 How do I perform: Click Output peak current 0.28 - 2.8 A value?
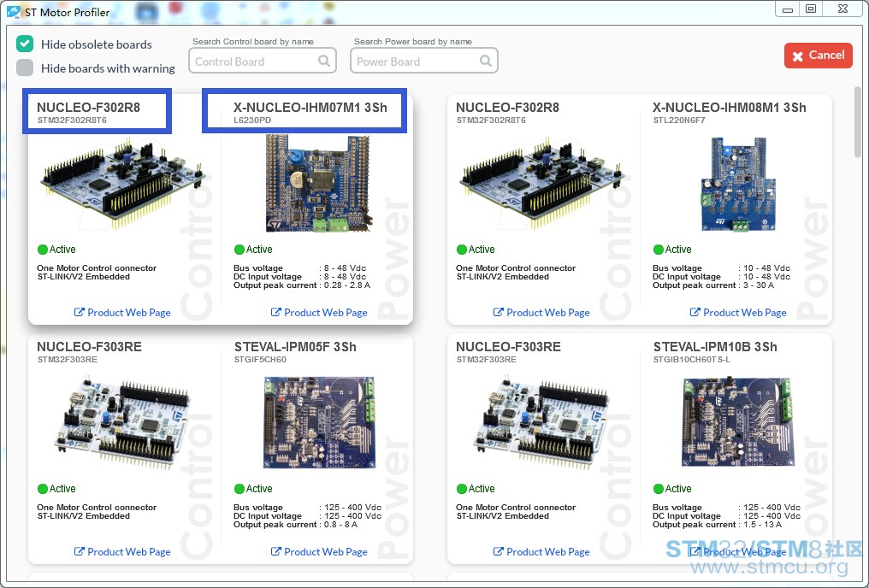point(347,285)
